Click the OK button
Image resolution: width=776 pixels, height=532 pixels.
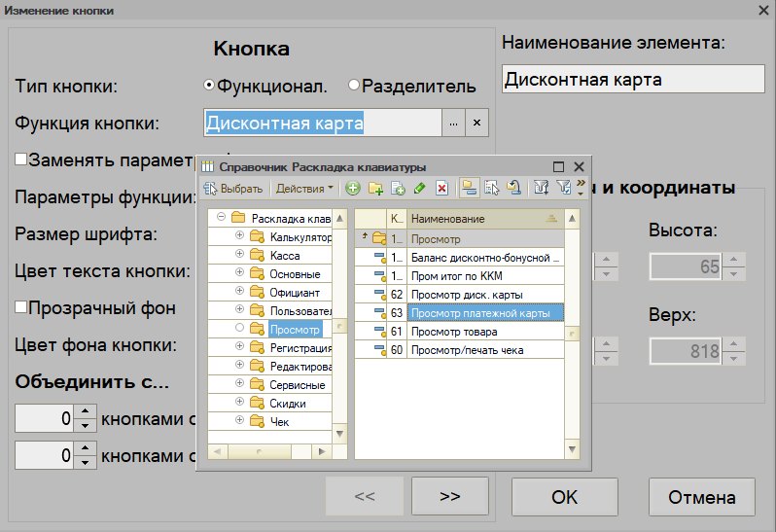(x=565, y=497)
